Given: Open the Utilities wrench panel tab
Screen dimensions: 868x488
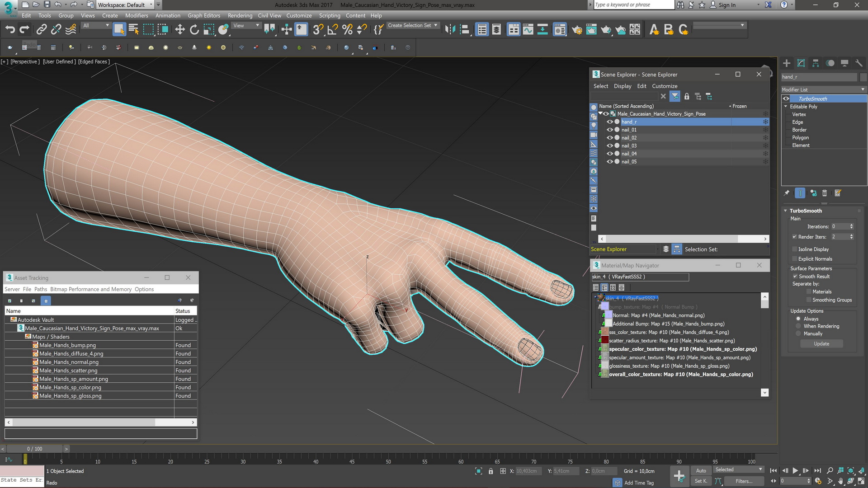Looking at the screenshot, I should coord(859,63).
